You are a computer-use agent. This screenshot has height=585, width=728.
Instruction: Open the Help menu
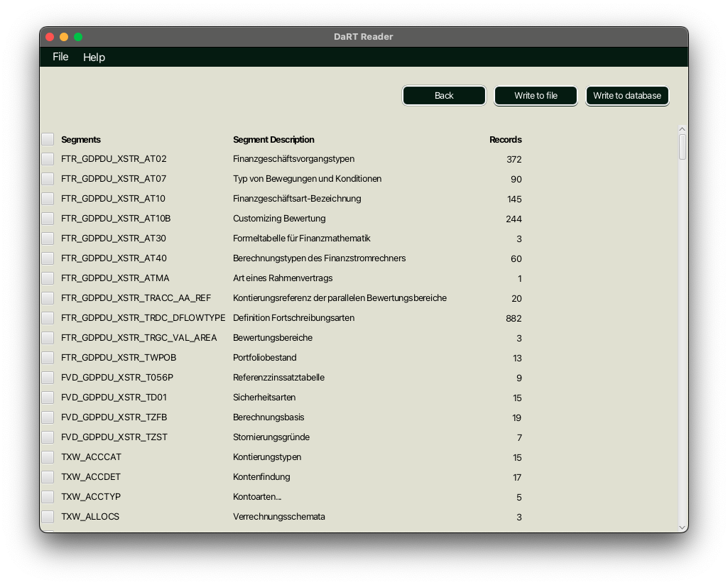coord(94,58)
